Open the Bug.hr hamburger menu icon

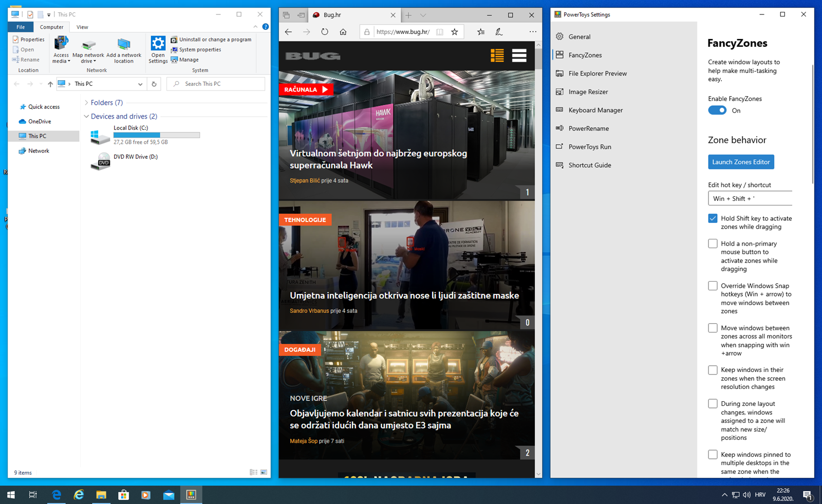point(519,55)
